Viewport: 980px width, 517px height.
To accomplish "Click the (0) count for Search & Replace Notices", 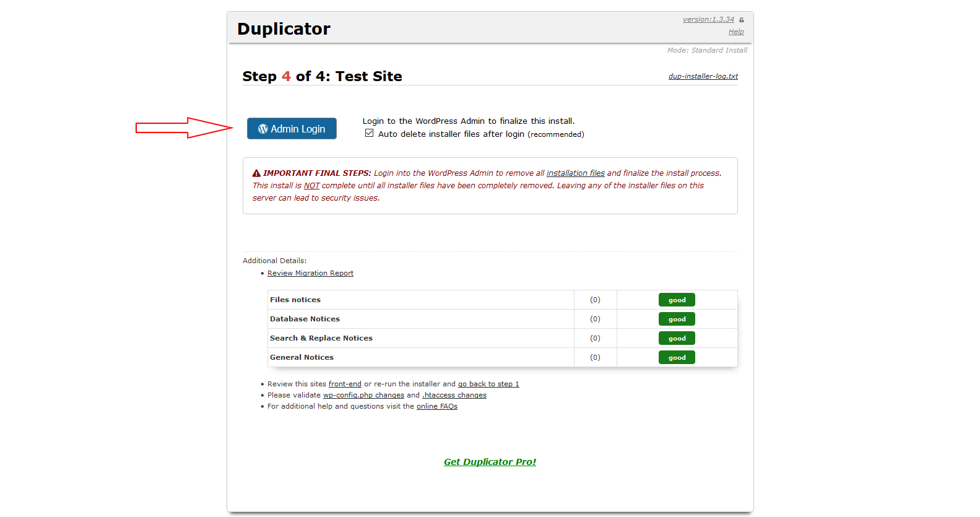I will point(595,338).
